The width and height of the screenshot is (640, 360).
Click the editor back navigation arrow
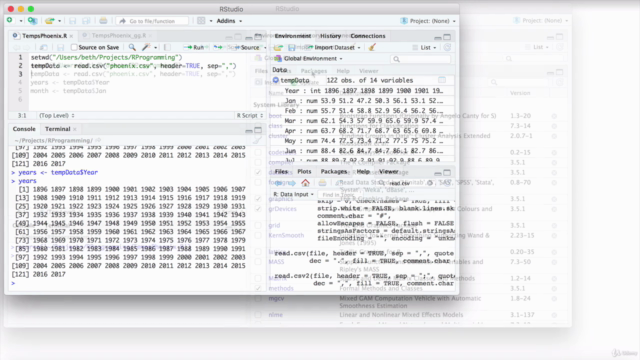tap(17, 48)
